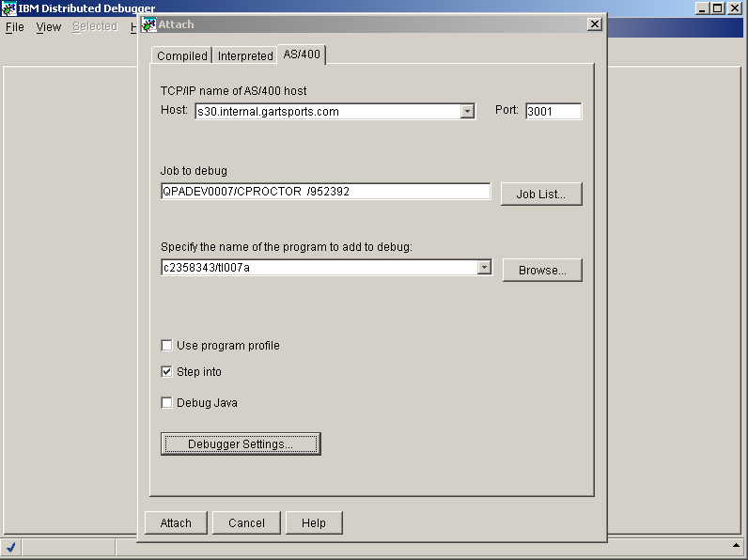Click the Browse... button
This screenshot has height=560, width=748.
coord(542,270)
